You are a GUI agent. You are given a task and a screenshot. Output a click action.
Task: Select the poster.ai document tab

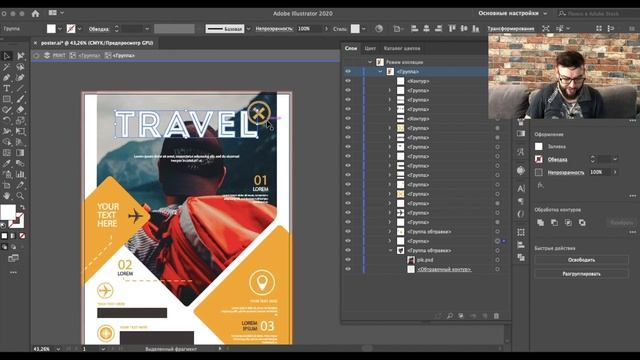[97, 43]
